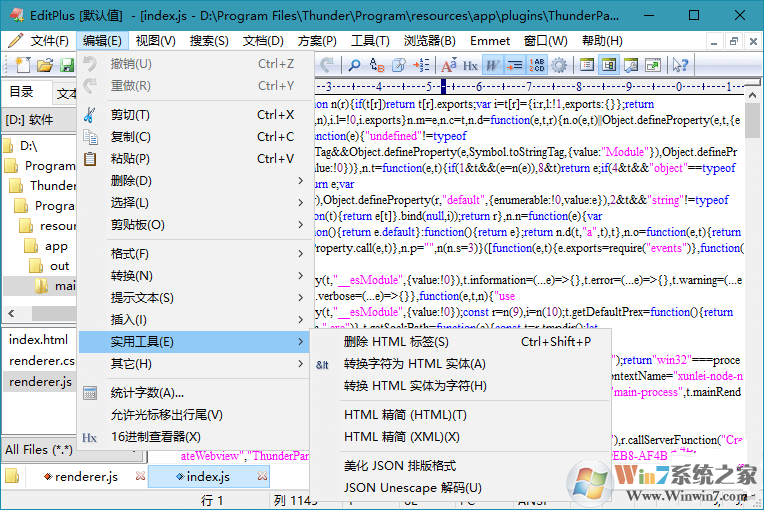Open the [D:] 软件 drive dropdown

pyautogui.click(x=40, y=119)
